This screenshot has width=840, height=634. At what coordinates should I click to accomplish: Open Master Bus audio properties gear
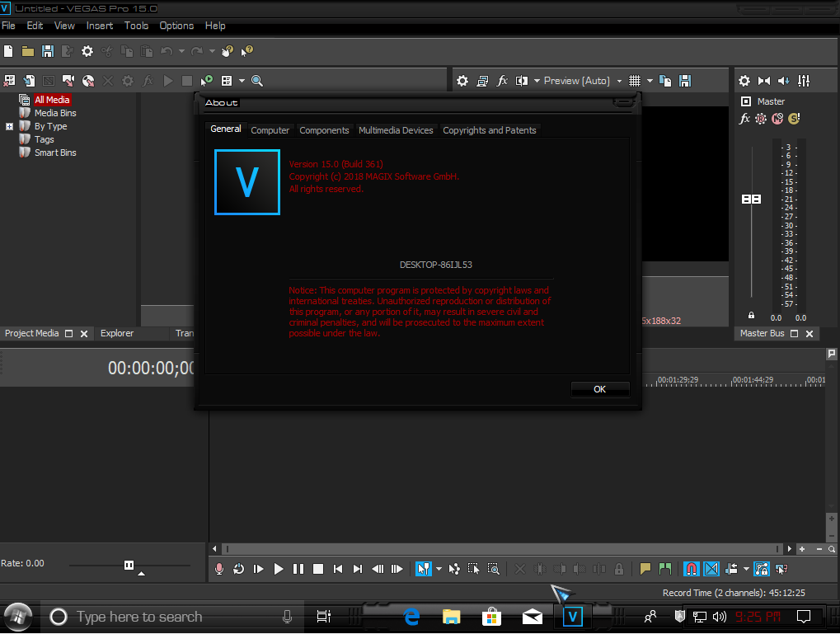[x=744, y=81]
